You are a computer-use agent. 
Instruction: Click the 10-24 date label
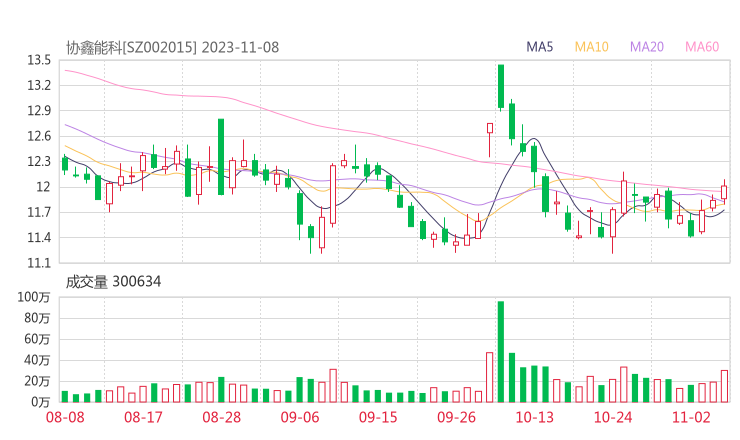[613, 417]
